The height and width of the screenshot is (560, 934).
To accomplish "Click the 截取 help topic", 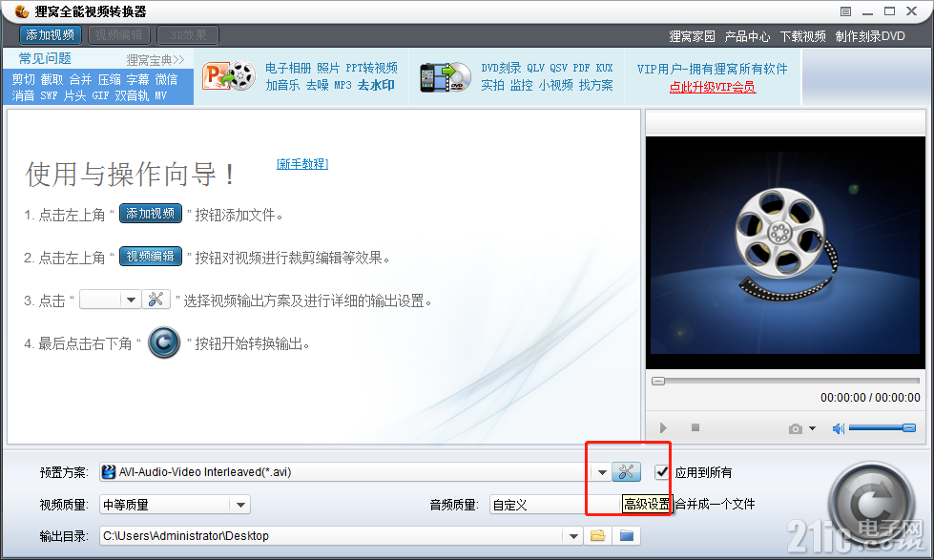I will click(x=52, y=79).
